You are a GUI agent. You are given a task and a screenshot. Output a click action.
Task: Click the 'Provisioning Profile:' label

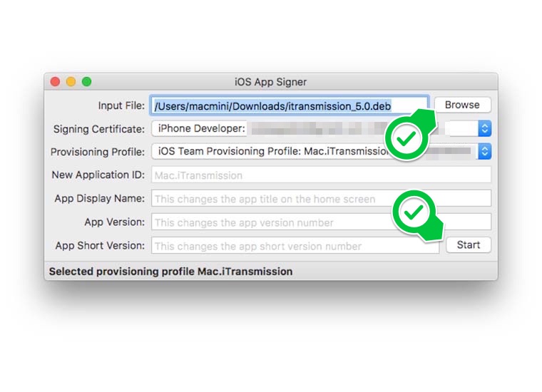coord(98,152)
